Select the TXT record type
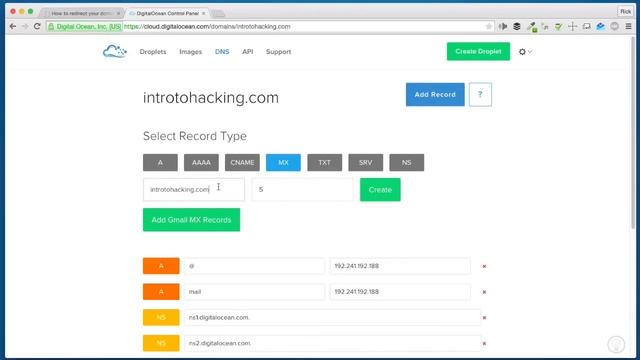The image size is (640, 360). (324, 162)
